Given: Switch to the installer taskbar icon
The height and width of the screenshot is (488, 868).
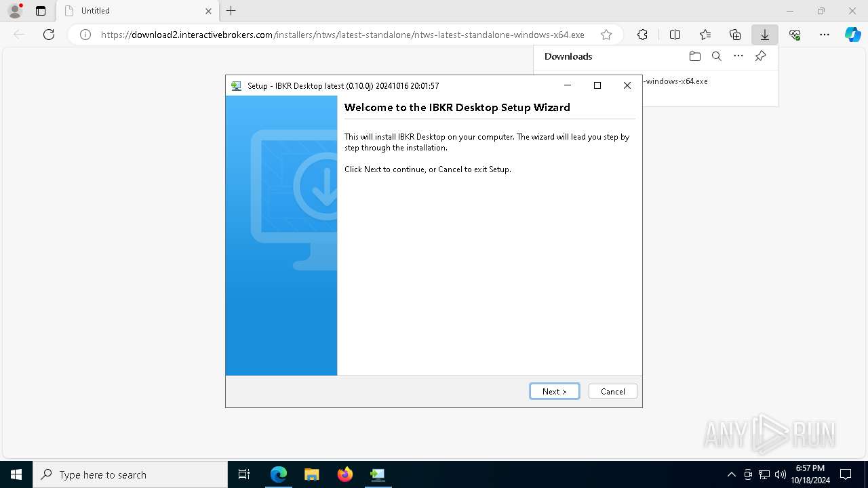Looking at the screenshot, I should (378, 474).
